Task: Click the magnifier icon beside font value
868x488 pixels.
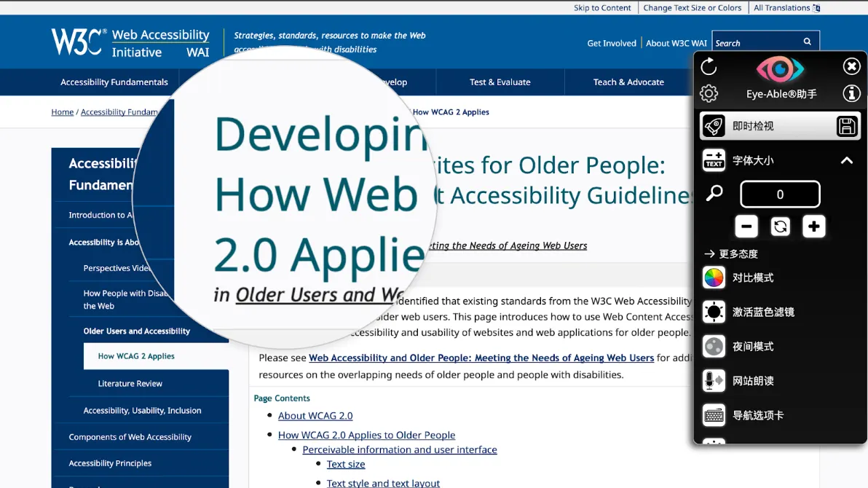Action: (x=714, y=193)
